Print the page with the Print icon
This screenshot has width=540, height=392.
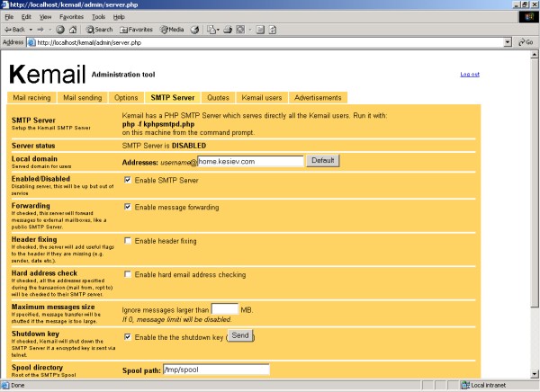coord(228,30)
